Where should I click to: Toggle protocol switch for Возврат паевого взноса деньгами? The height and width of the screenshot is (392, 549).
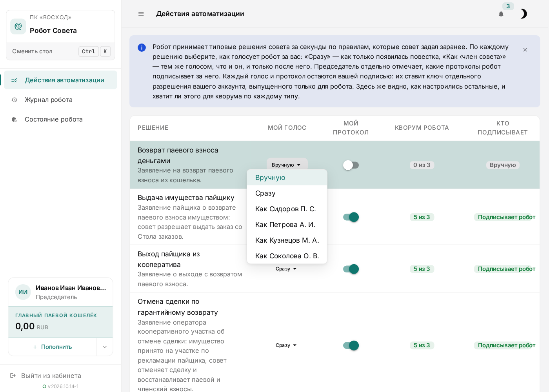351,165
